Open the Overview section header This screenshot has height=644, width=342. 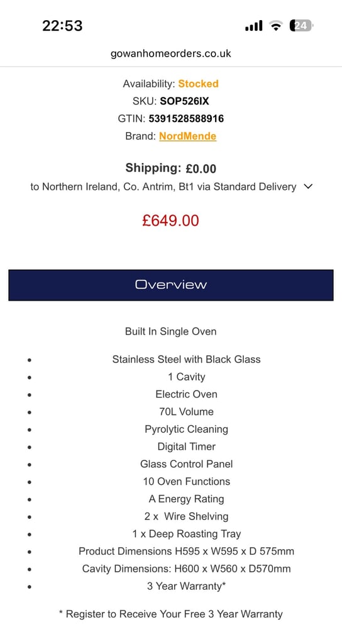[171, 285]
